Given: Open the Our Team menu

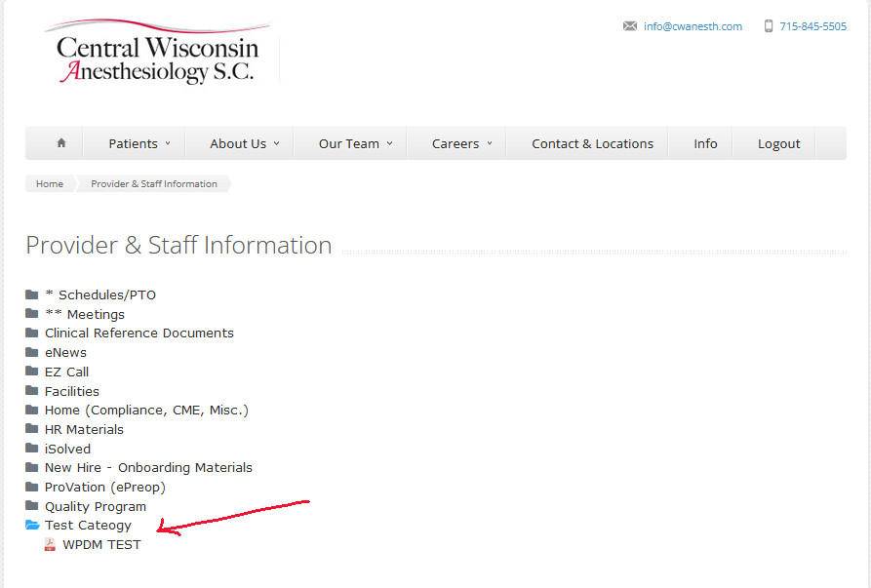Looking at the screenshot, I should (x=349, y=143).
